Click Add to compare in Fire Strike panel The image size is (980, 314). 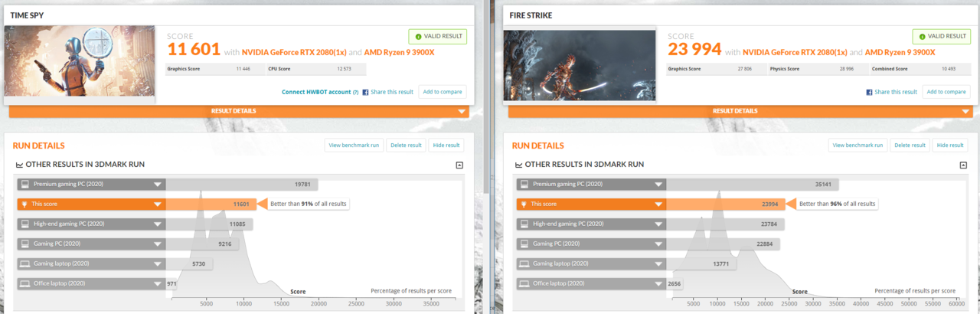pos(946,92)
